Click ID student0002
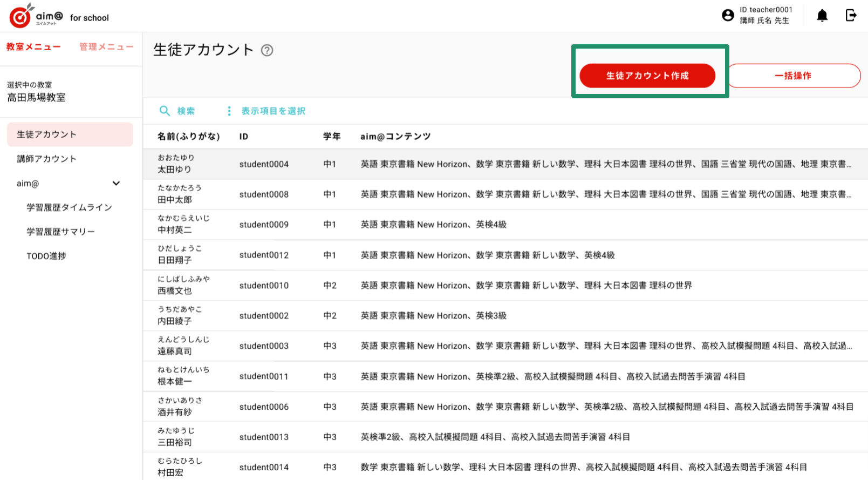Image resolution: width=868 pixels, height=480 pixels. [x=264, y=316]
